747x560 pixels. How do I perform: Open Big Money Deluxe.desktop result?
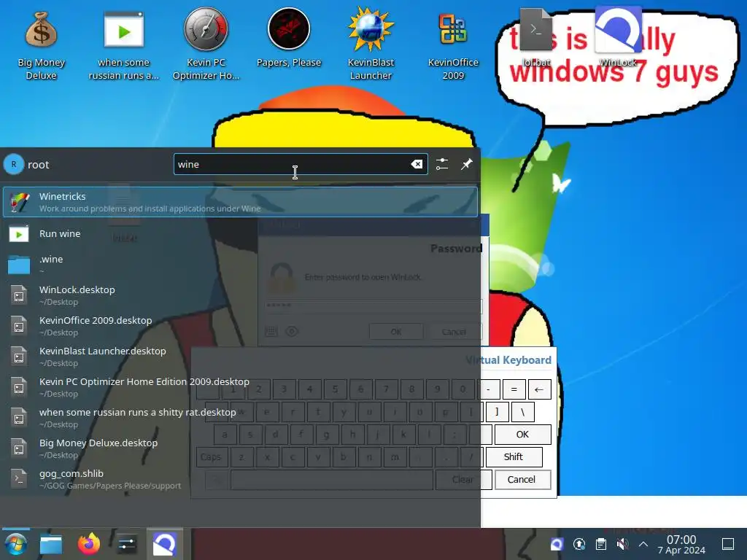point(240,448)
